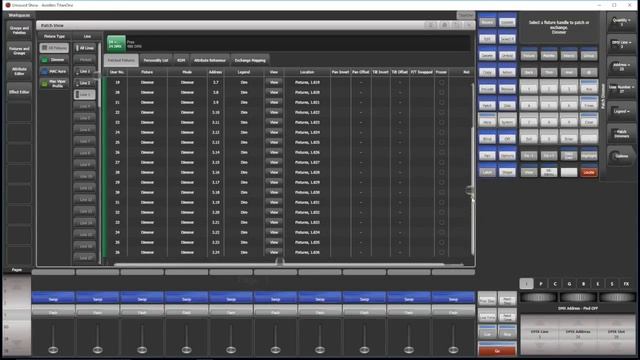
Task: Click the red Go playback button
Action: tap(497, 350)
